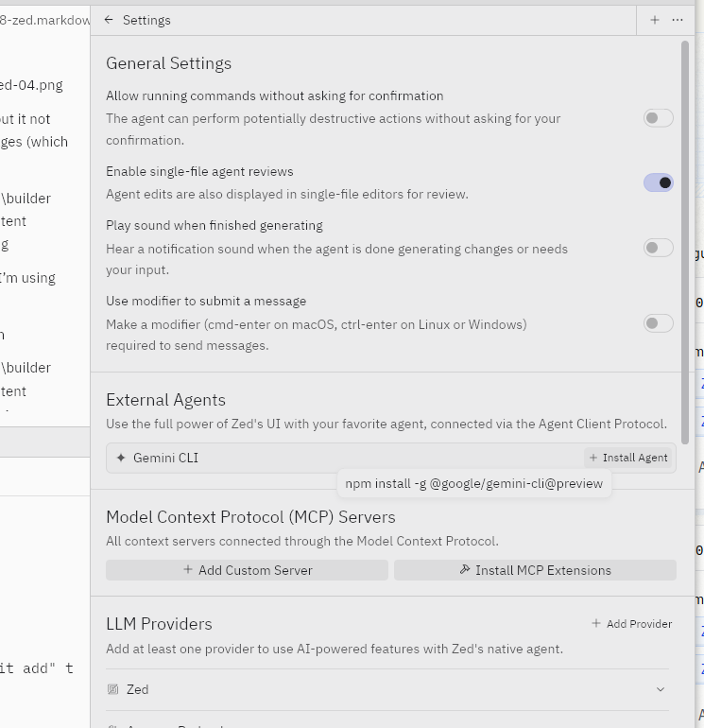Click 'Play sound when finished generating' label
704x728 pixels.
(x=215, y=225)
